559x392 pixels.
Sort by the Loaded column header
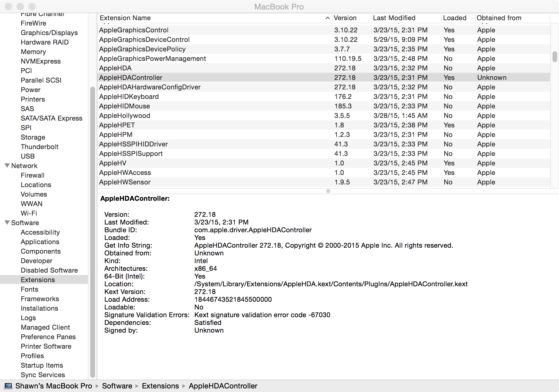click(454, 18)
